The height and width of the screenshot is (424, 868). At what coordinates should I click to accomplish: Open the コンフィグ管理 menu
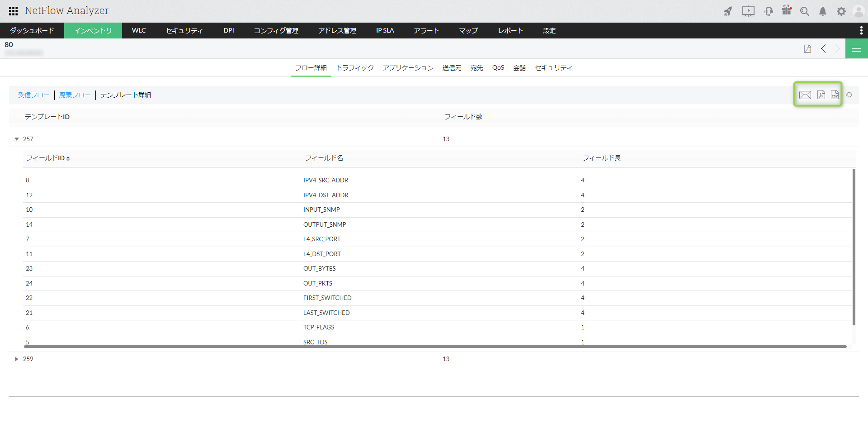tap(276, 30)
